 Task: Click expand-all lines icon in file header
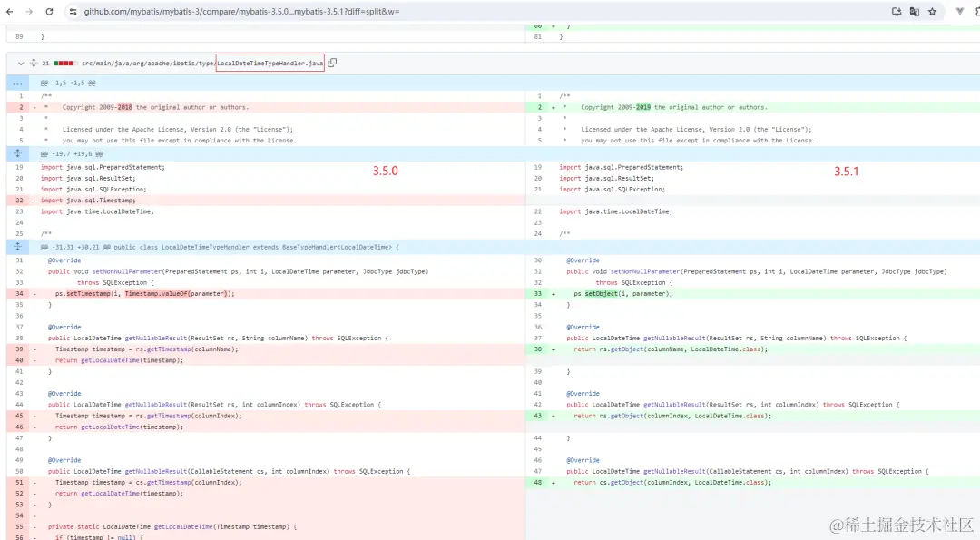[x=34, y=64]
